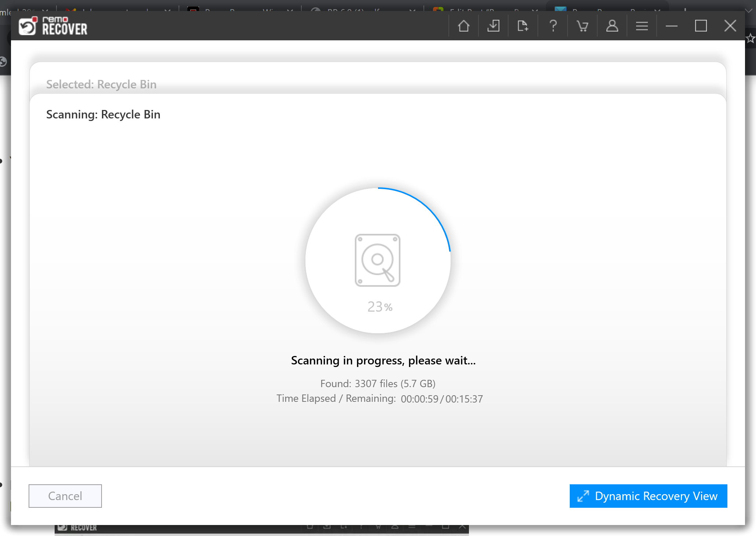Maximize the Remo Recover window
Image resolution: width=756 pixels, height=536 pixels.
(x=701, y=26)
